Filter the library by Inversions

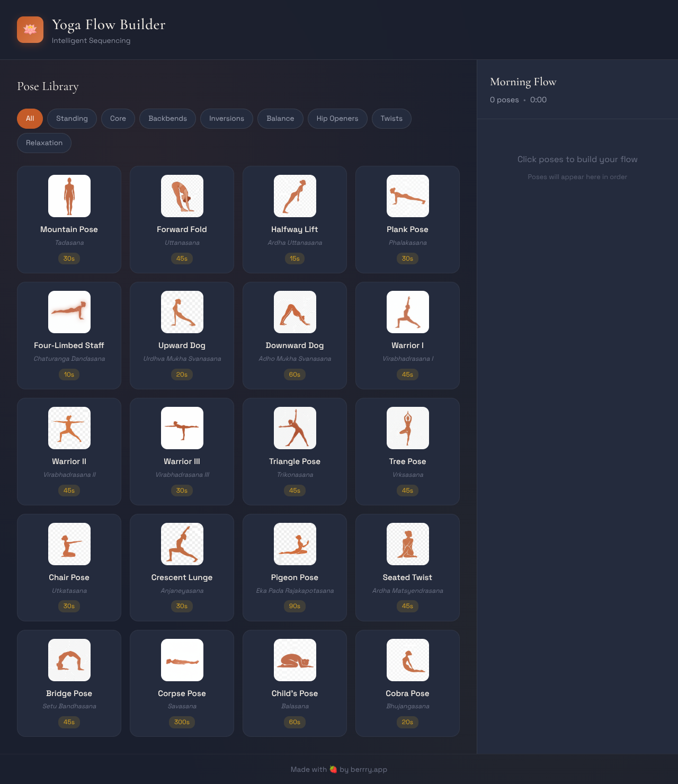[x=227, y=119]
